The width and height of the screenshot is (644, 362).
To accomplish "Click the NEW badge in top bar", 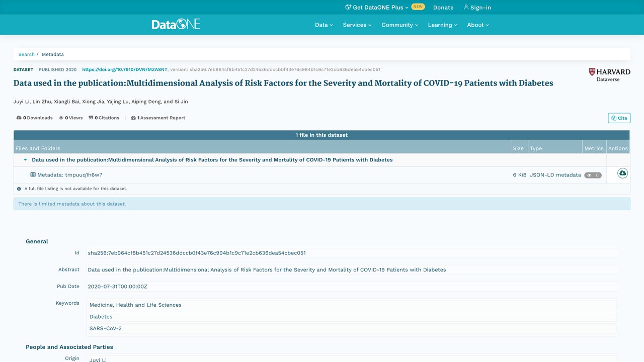I will [418, 7].
